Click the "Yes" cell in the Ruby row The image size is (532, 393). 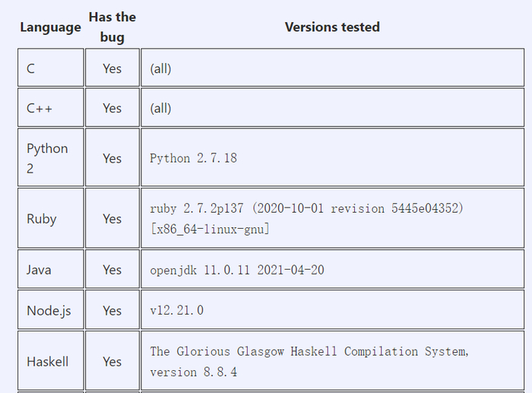pyautogui.click(x=112, y=219)
